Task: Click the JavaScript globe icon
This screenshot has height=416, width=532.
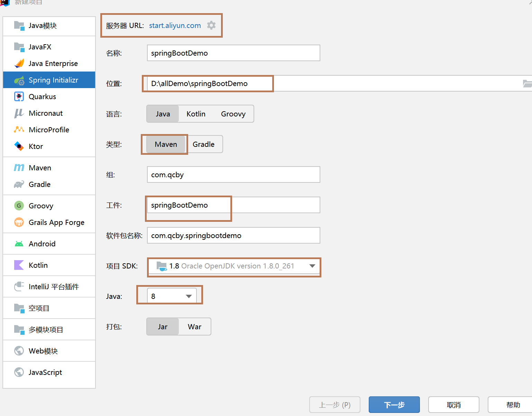Action: click(x=19, y=372)
